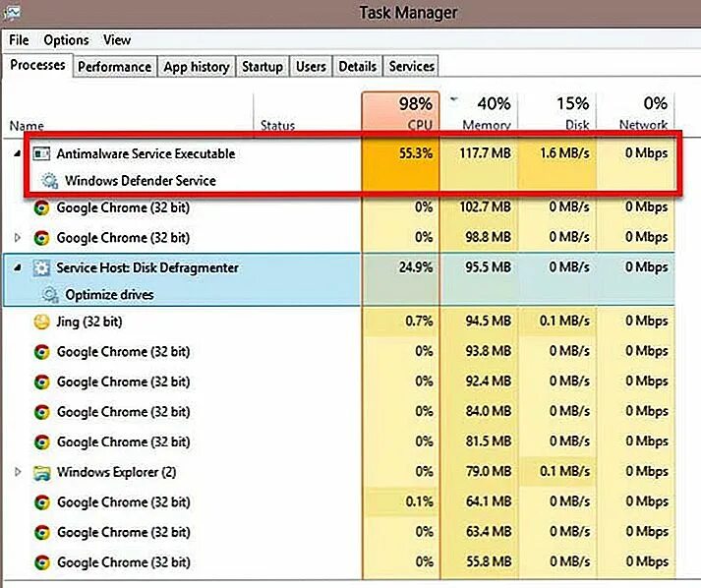Expand the Windows Explorer (2) group
This screenshot has width=701, height=588.
click(x=18, y=472)
